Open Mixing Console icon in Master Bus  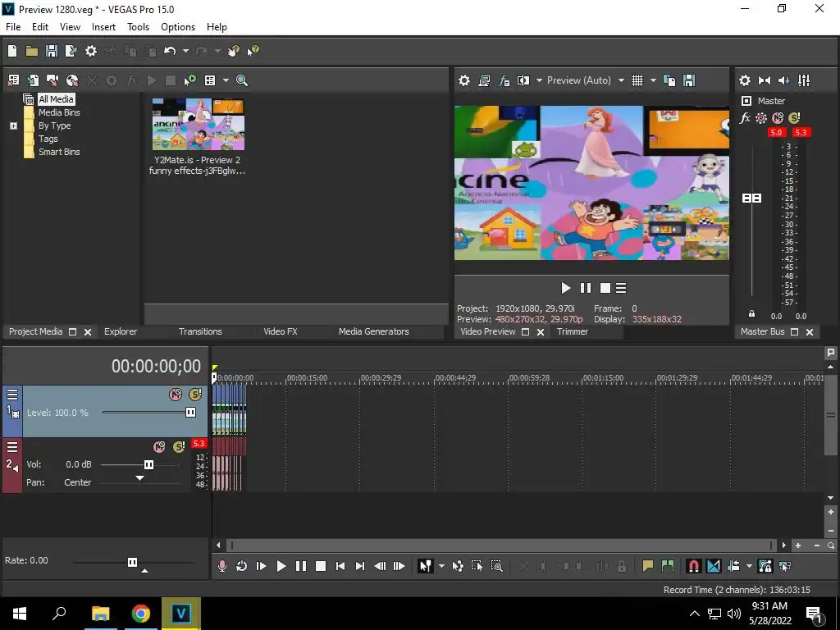pyautogui.click(x=804, y=80)
